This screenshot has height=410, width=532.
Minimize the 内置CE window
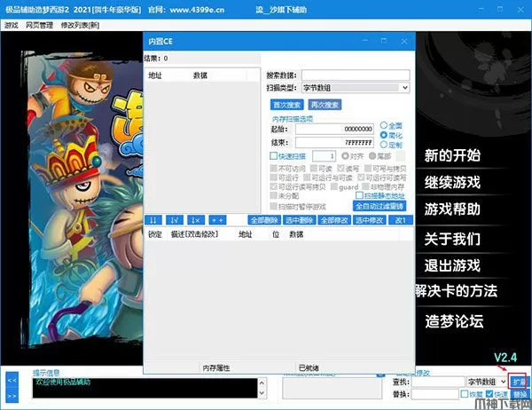pos(365,41)
